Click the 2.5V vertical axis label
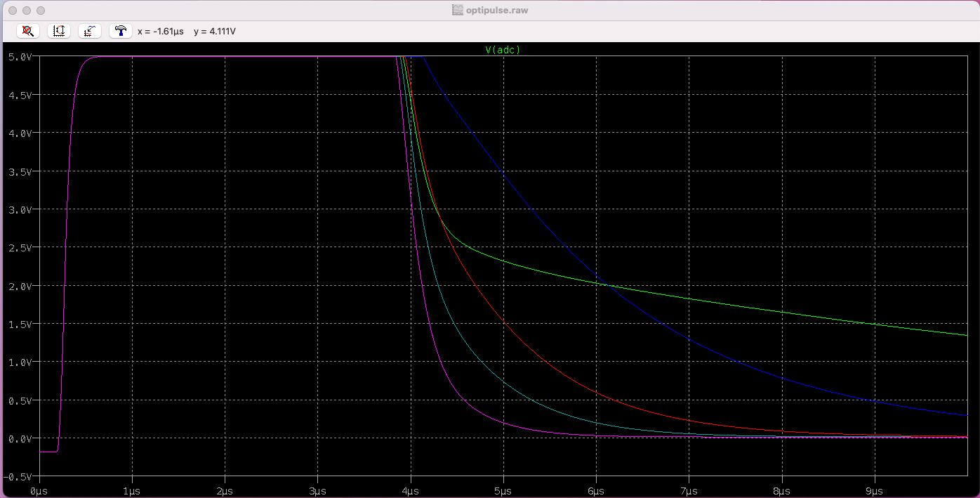This screenshot has height=498, width=980. point(19,247)
